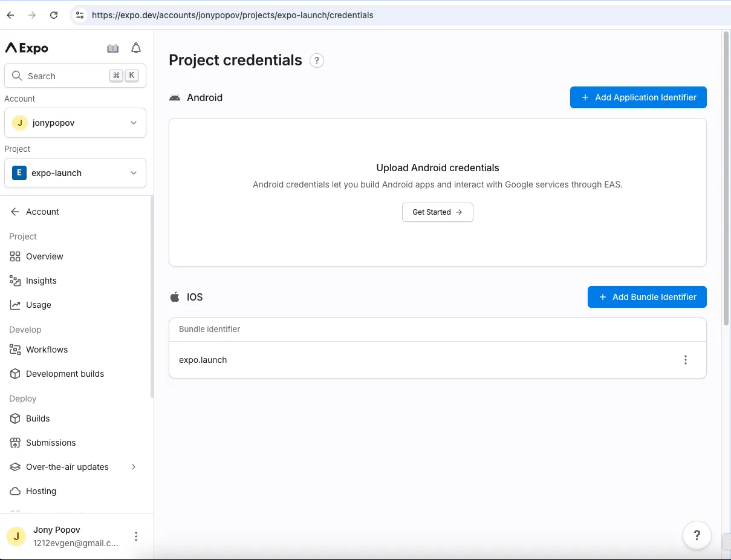The image size is (731, 560).
Task: Click the Development builds cube icon
Action: (15, 374)
